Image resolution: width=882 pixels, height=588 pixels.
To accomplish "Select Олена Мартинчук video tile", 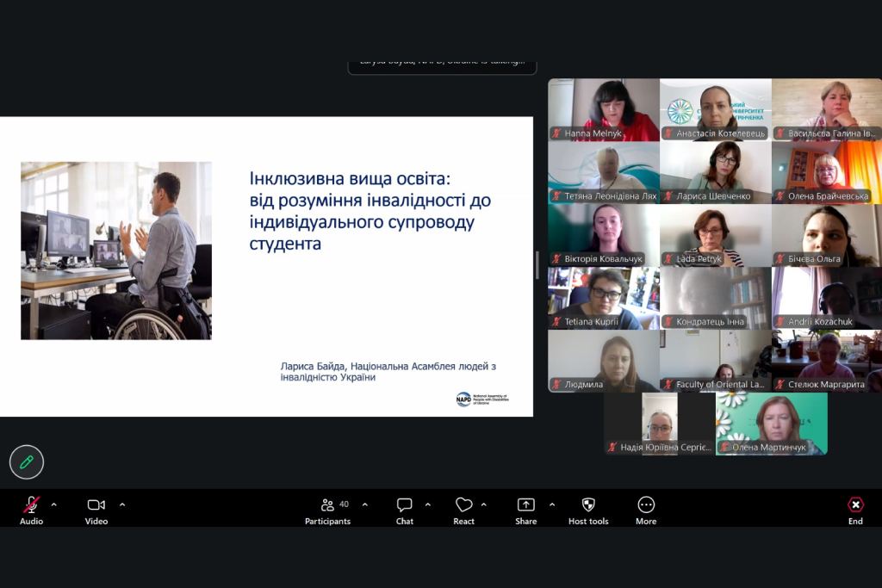I will [x=771, y=424].
